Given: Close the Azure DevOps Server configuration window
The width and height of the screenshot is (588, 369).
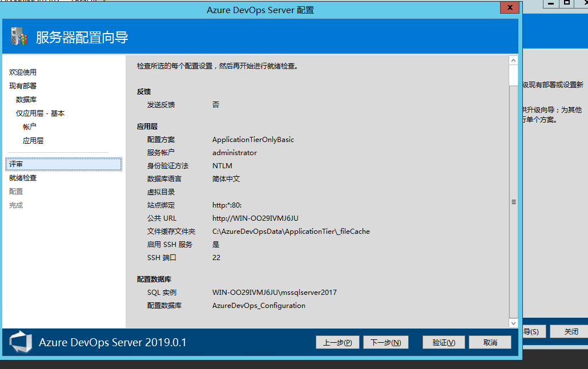Looking at the screenshot, I should pos(509,8).
